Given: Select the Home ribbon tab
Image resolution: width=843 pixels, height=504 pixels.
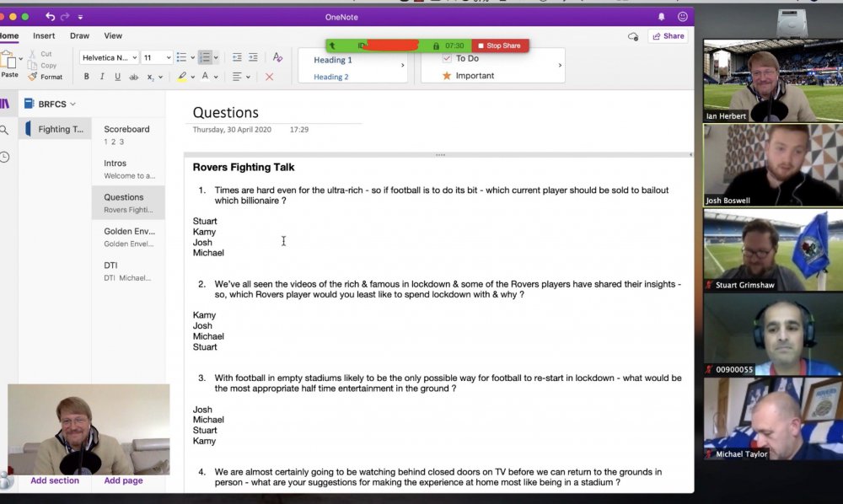Looking at the screenshot, I should (x=9, y=36).
